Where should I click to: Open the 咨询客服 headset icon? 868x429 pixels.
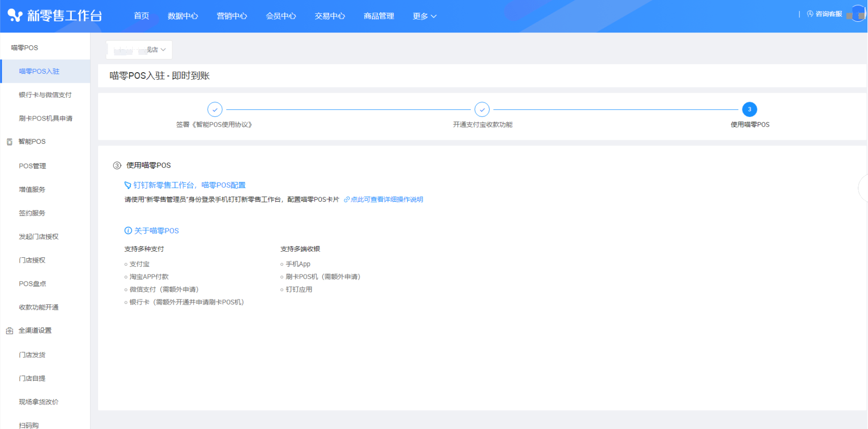[810, 14]
